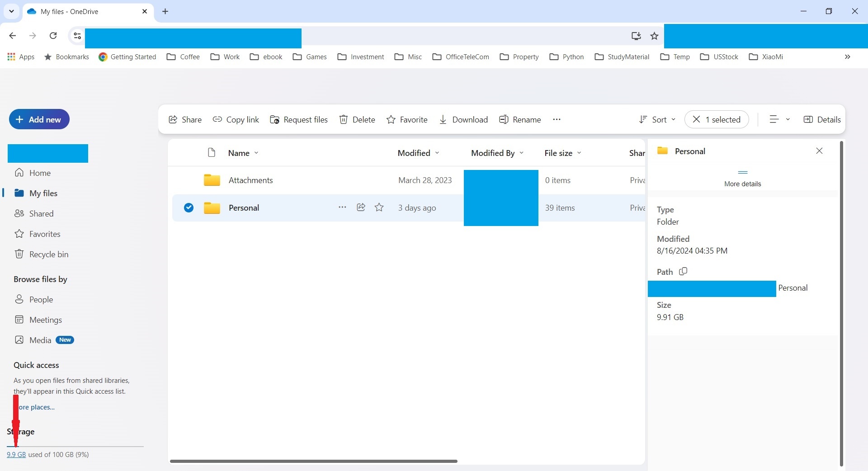Share the selected Personal folder
The image size is (868, 471).
(x=184, y=119)
